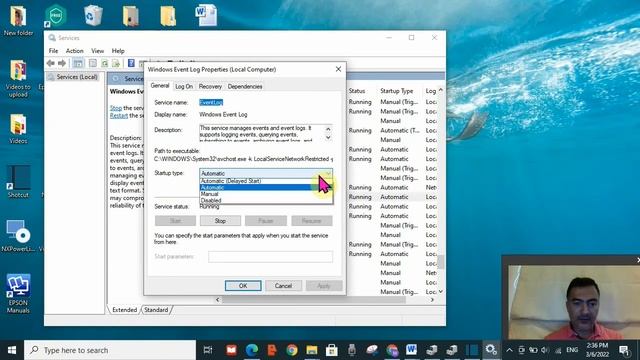Click services list horizontal scroll right arrow

pyautogui.click(x=432, y=300)
